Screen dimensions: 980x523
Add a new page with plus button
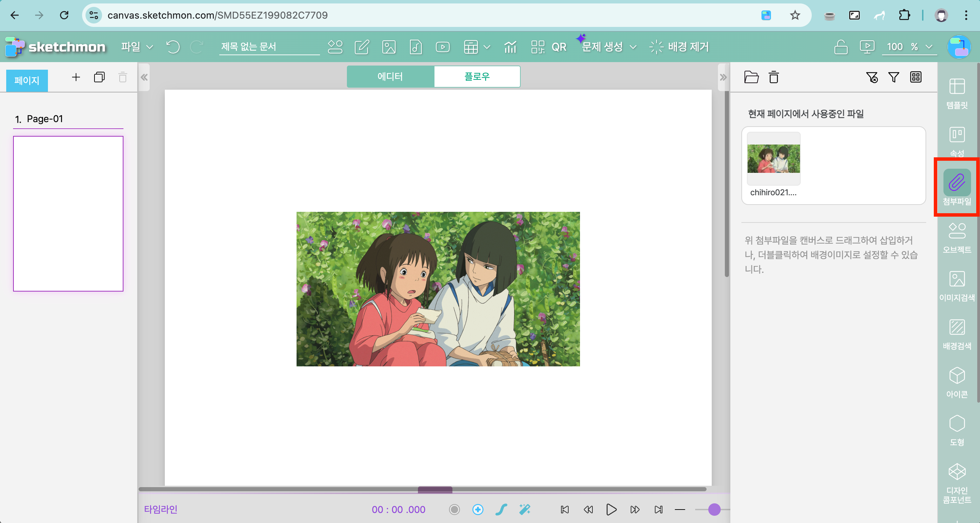click(x=76, y=77)
